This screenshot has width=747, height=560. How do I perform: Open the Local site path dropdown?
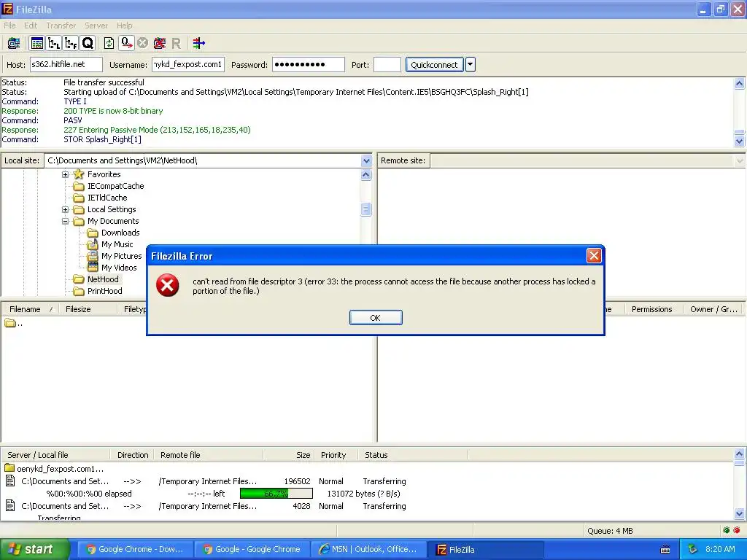click(366, 160)
